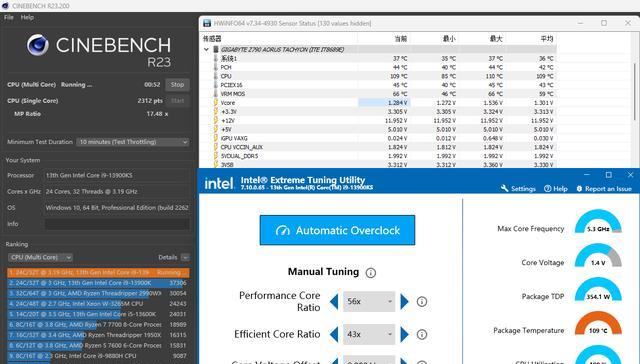Click the Max Core Frequency gauge
640x364 pixels.
coord(598,222)
